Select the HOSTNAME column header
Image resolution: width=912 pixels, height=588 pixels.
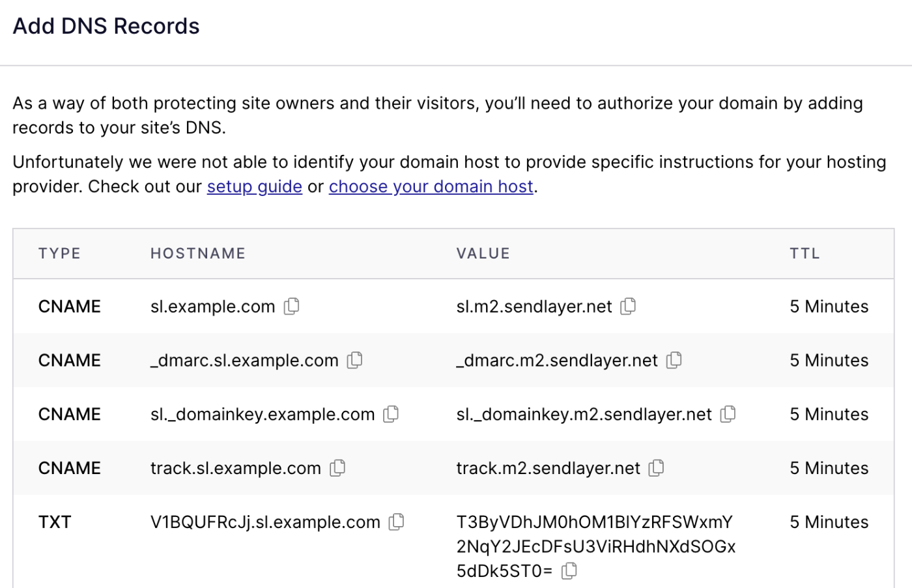tap(198, 253)
